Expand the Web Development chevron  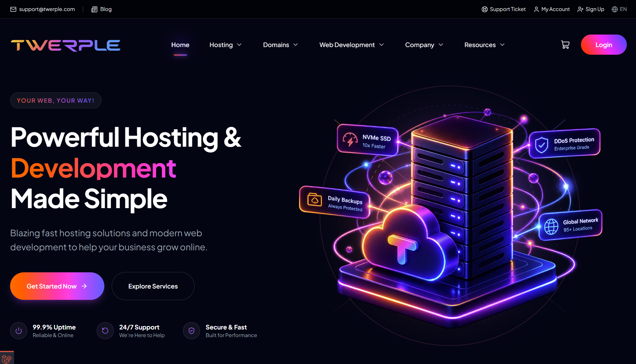381,45
